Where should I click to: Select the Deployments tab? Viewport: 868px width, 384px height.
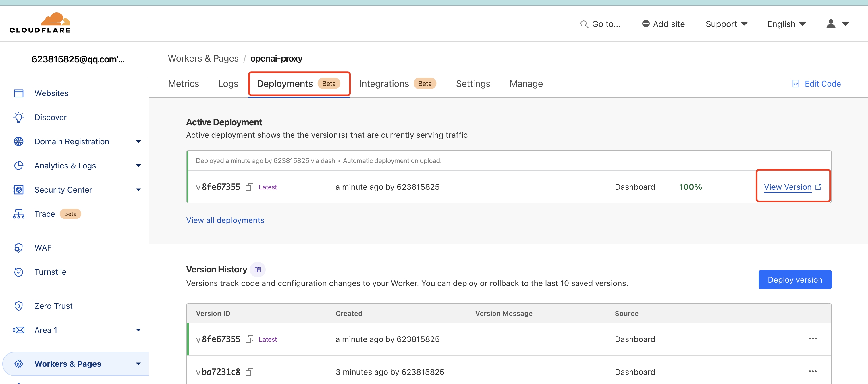pos(299,84)
